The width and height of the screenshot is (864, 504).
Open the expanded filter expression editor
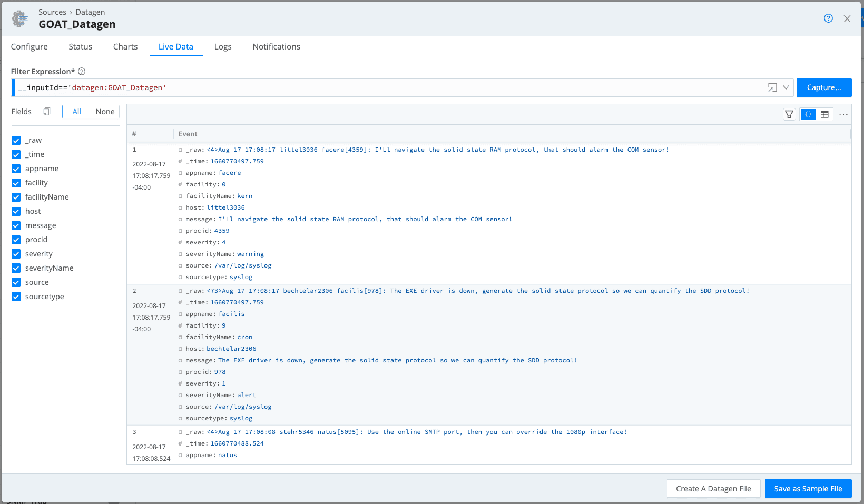click(772, 88)
